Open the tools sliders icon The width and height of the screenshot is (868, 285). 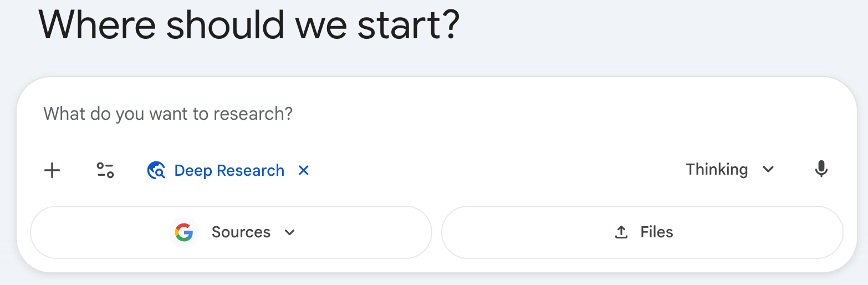click(105, 170)
